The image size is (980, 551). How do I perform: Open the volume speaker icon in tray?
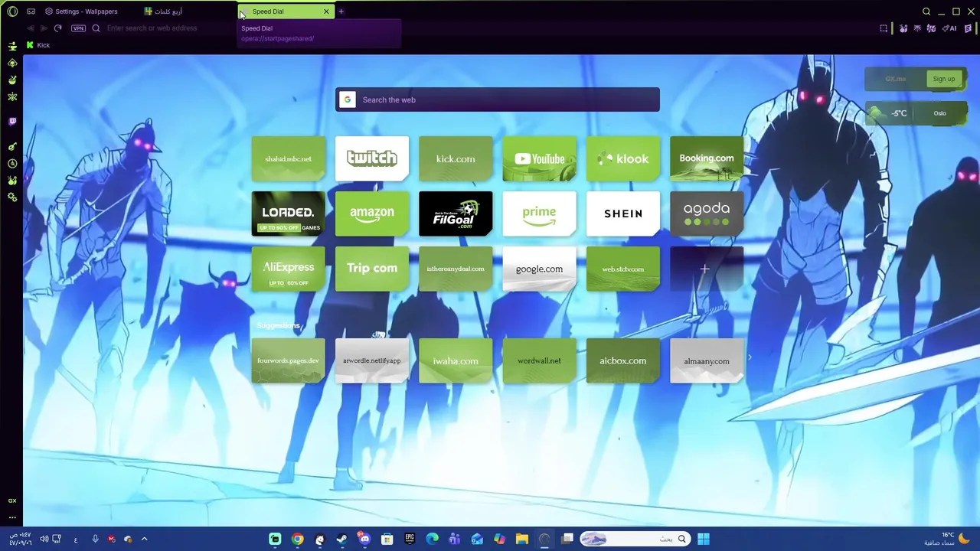click(x=44, y=540)
